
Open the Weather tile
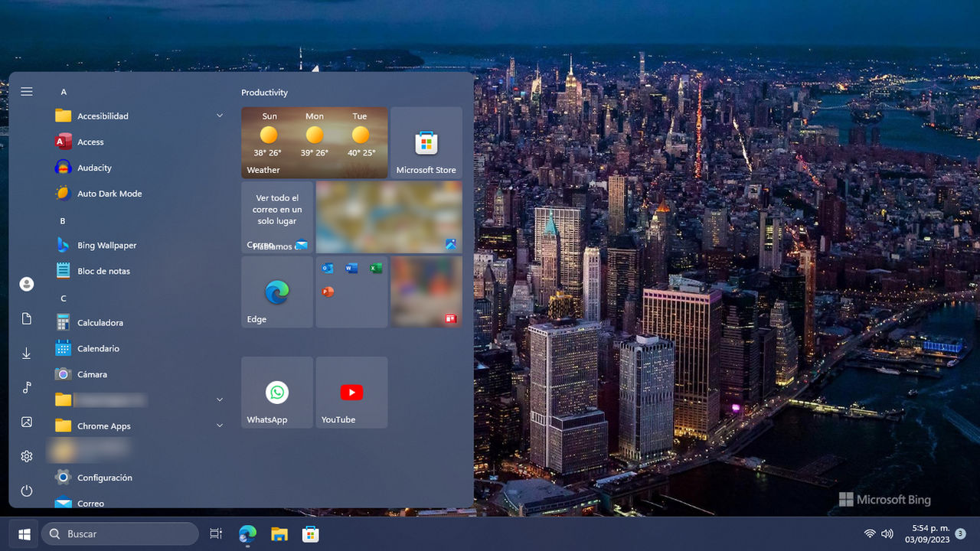315,142
